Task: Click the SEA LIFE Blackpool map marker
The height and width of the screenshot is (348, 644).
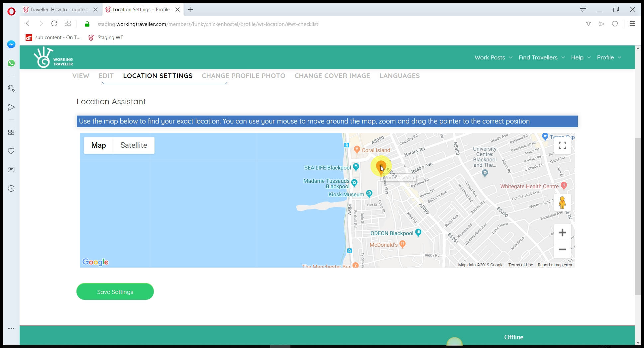Action: [x=356, y=167]
